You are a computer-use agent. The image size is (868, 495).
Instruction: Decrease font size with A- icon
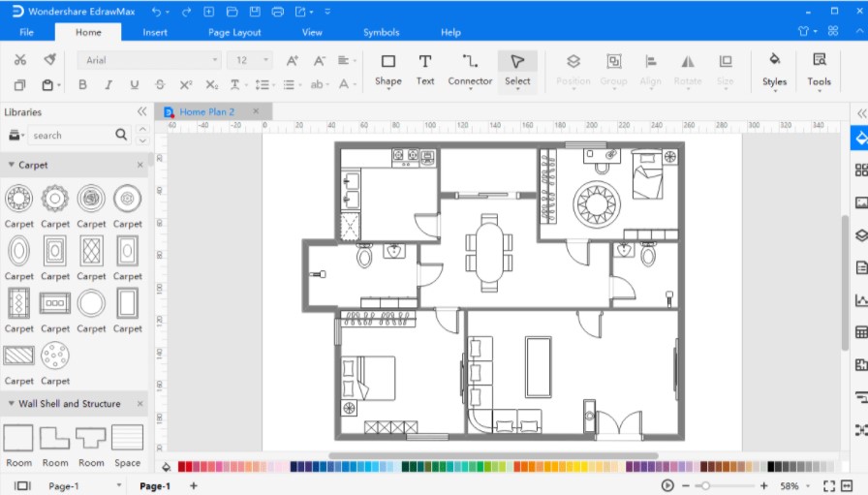319,60
